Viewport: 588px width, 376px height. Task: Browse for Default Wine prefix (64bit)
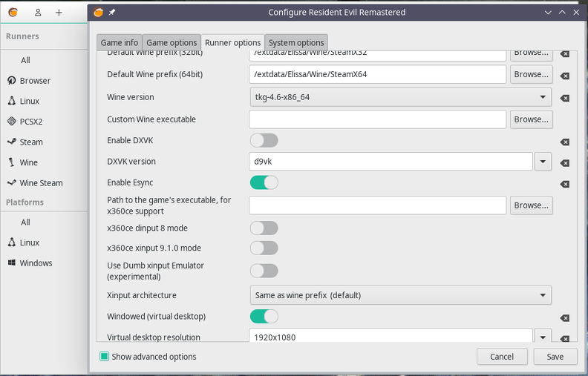click(531, 74)
